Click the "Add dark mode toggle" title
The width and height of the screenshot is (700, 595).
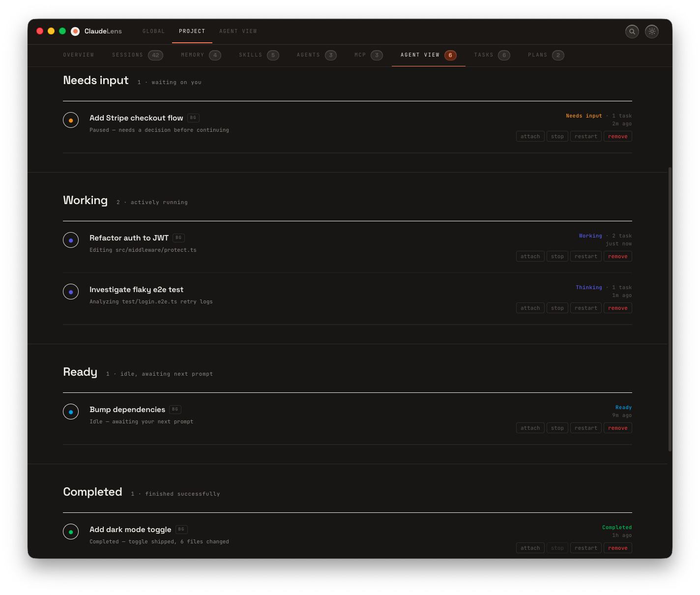[x=130, y=530]
